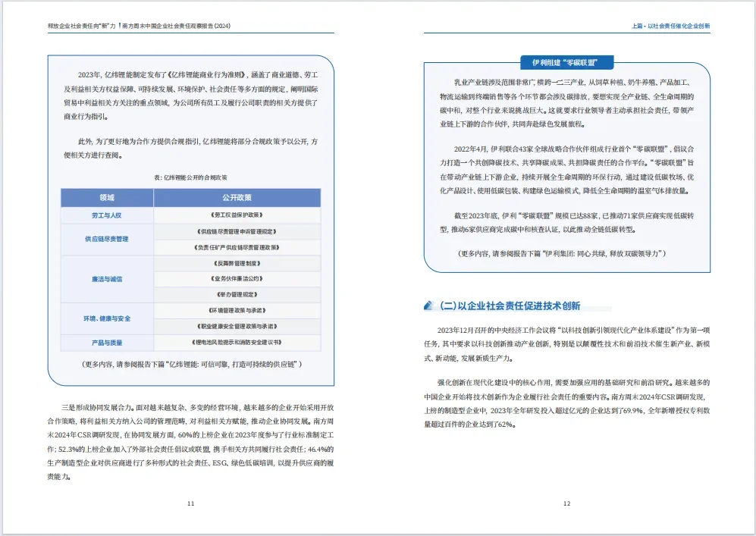Viewport: 756px width, 536px height.
Task: Click the title "《亿纬锂能商业行为准则》" in the first paragraph
Action: tap(207, 75)
